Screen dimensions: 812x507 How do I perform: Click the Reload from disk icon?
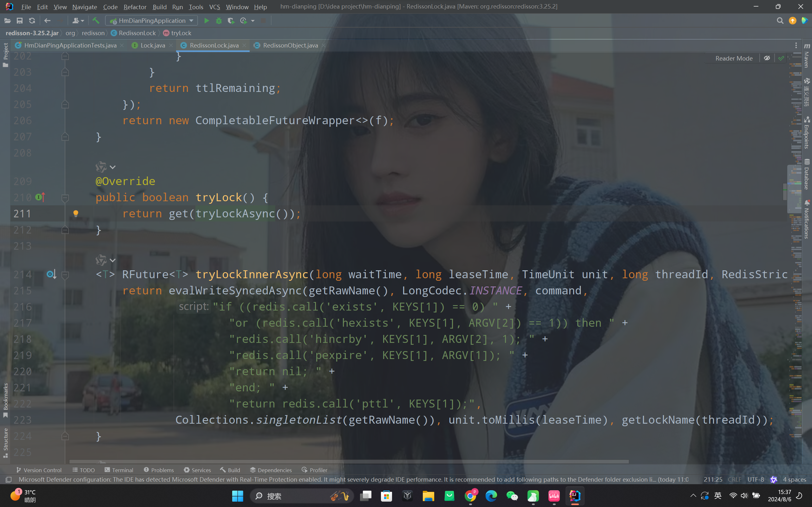coord(32,21)
